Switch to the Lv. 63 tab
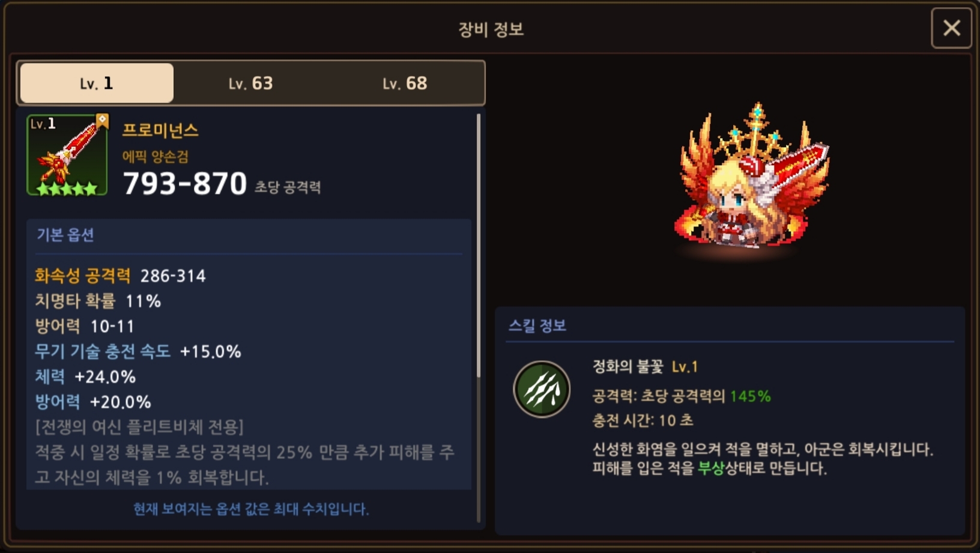This screenshot has width=980, height=553. pyautogui.click(x=250, y=83)
